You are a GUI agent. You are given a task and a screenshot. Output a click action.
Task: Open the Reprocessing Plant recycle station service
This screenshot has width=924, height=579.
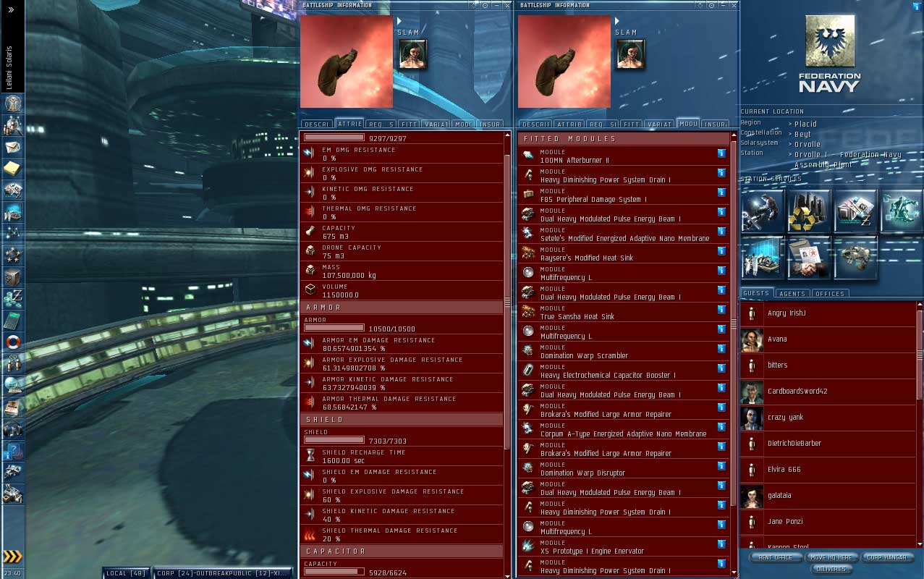tap(809, 211)
